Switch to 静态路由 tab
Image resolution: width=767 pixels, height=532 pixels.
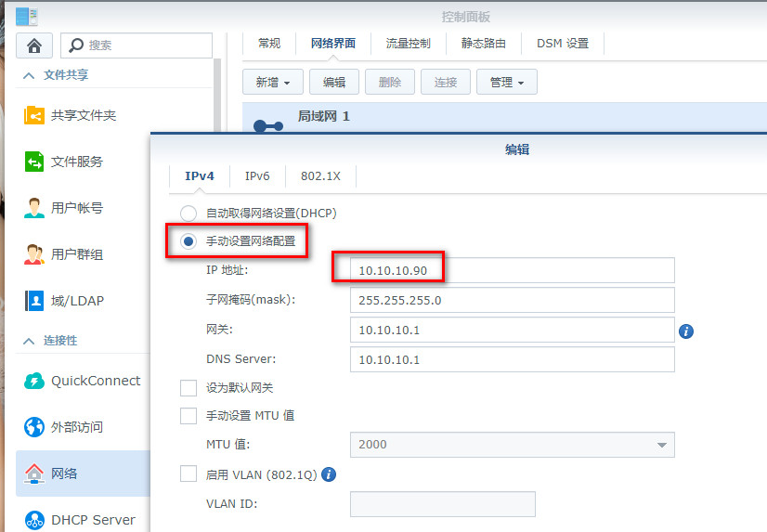point(483,44)
